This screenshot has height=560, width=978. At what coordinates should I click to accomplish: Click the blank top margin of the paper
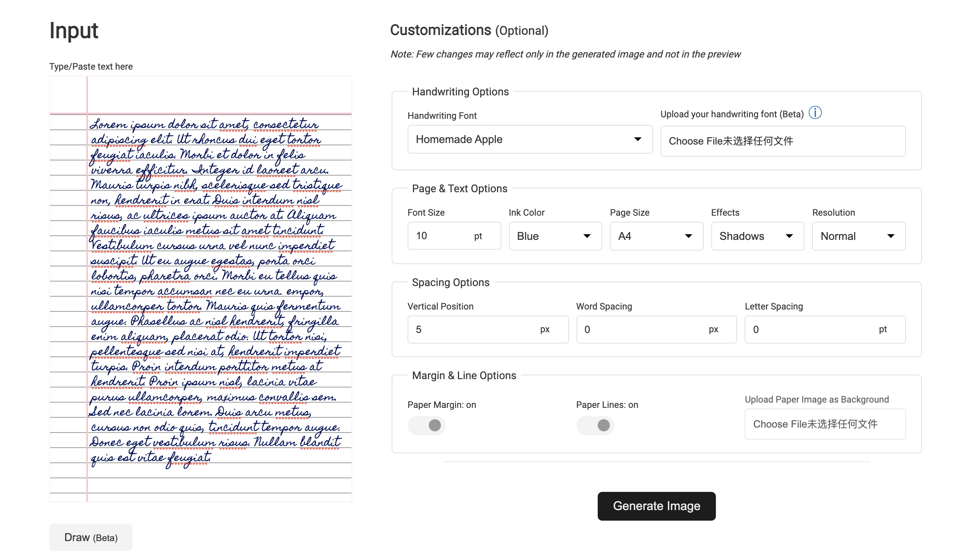[x=219, y=94]
